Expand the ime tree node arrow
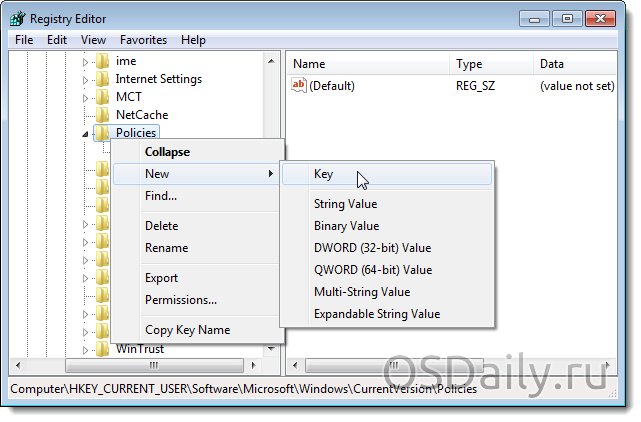641x422 pixels. (x=86, y=62)
